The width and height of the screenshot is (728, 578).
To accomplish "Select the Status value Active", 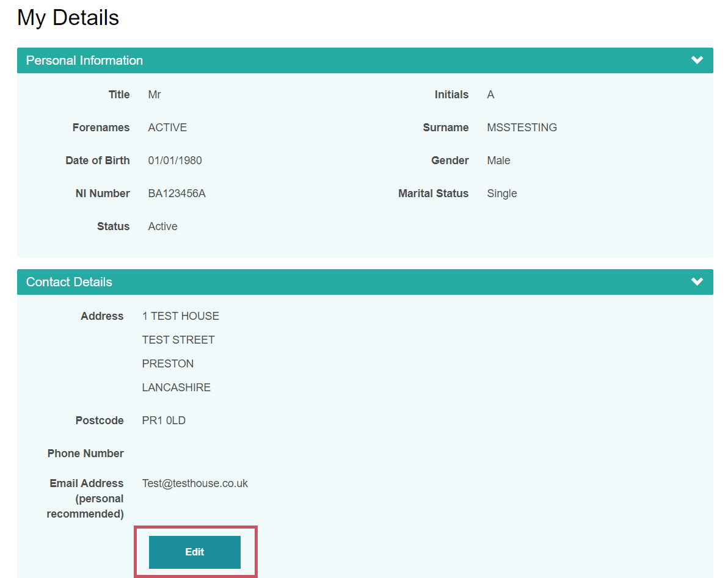I will pos(162,226).
